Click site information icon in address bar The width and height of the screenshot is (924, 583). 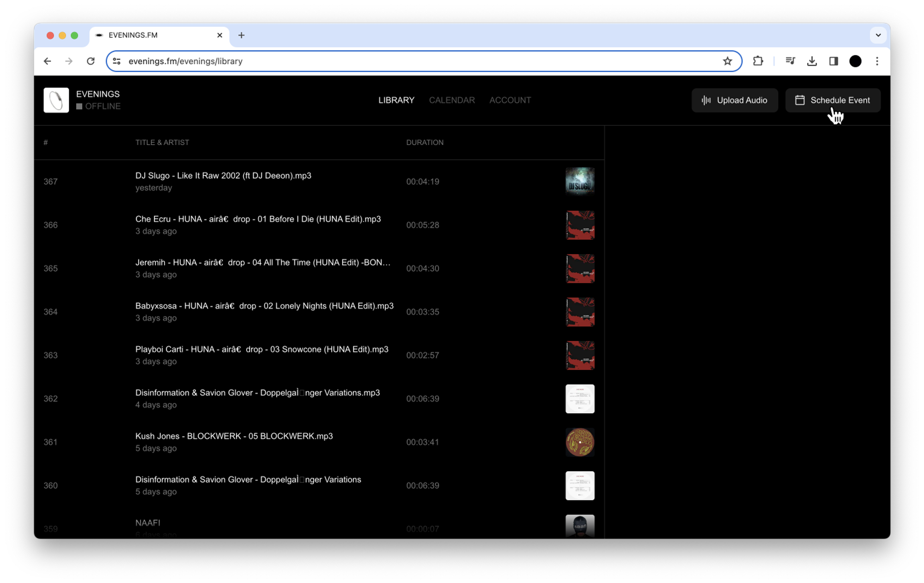tap(117, 61)
